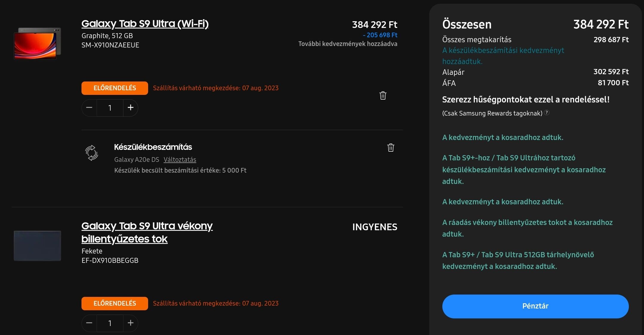Click the ÁFA value "81 700 Ft"

[x=613, y=83]
